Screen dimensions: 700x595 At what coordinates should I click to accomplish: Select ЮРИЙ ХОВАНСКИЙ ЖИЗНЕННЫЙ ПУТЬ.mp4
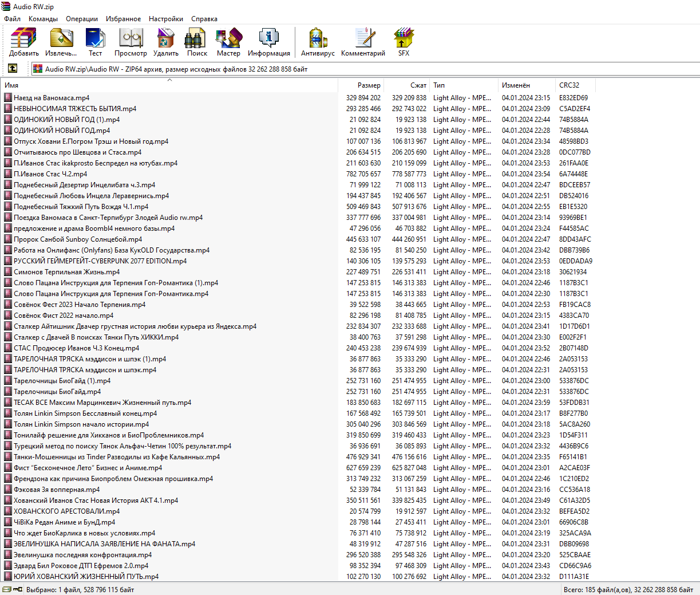86,576
